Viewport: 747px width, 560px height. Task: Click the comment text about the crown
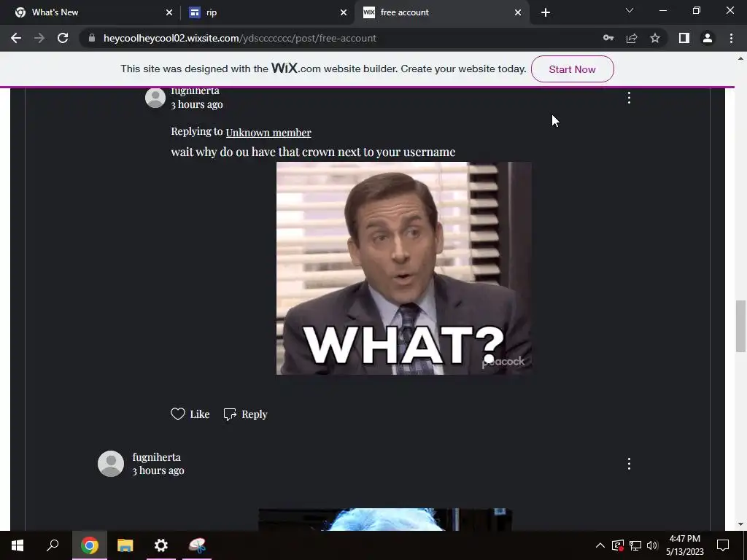313,152
